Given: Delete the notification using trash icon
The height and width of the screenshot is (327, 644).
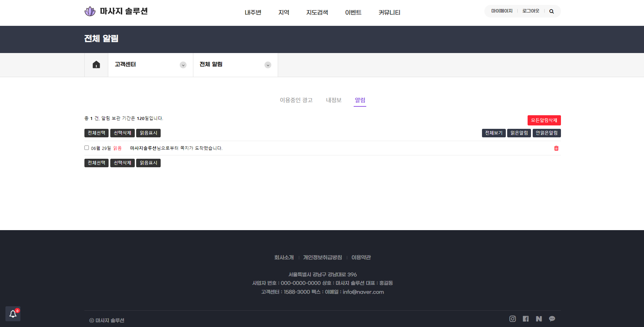Looking at the screenshot, I should point(556,148).
